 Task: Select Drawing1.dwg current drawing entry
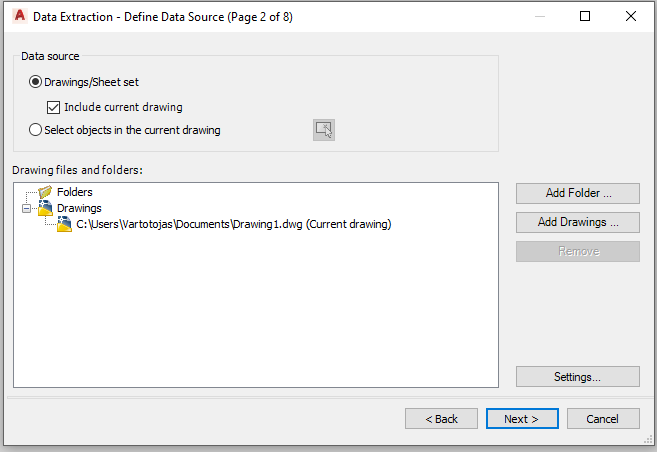click(233, 224)
